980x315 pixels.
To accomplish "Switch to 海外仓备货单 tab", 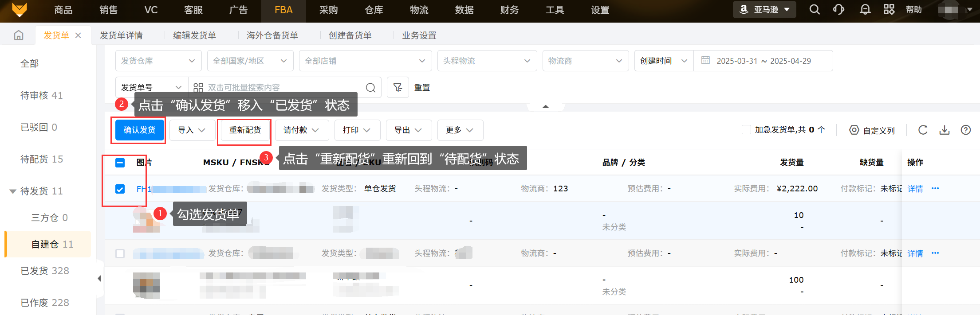I will (272, 35).
